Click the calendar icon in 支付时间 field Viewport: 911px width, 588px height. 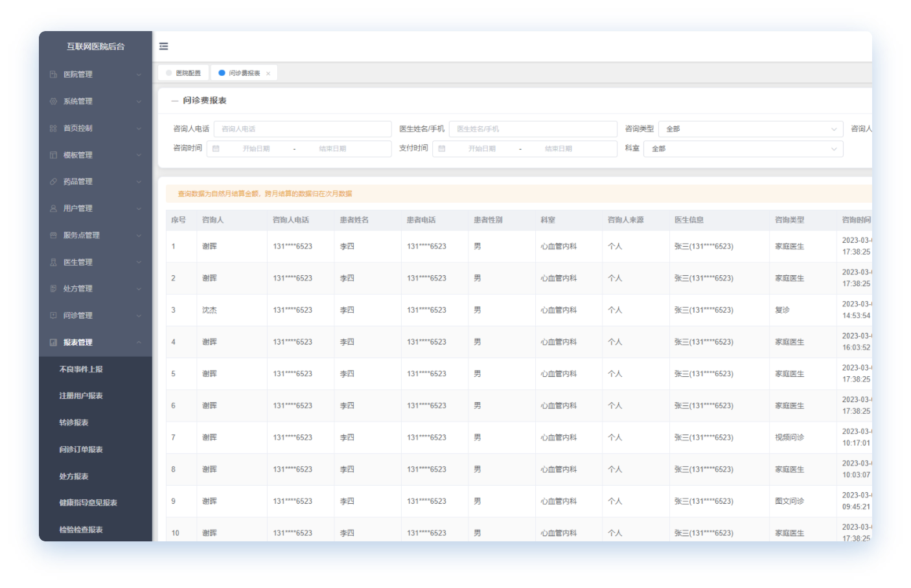442,149
